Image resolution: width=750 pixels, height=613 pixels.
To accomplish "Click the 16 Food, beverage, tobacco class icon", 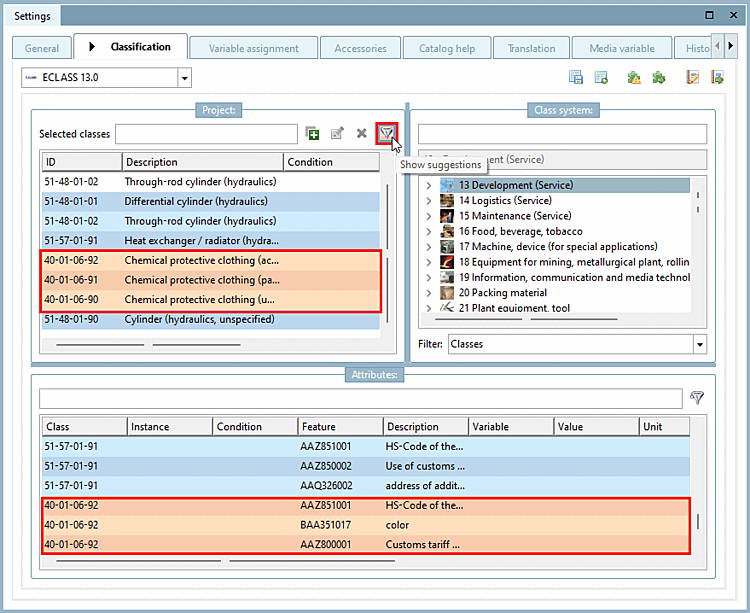I will click(x=447, y=231).
